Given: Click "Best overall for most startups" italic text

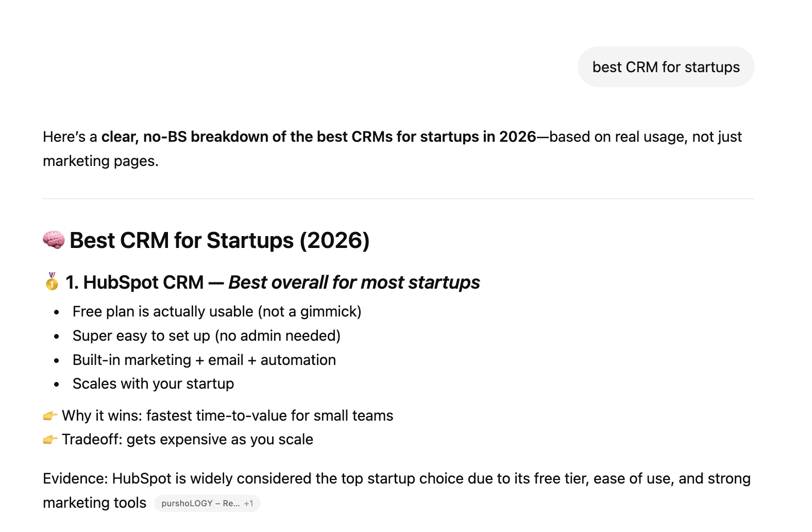Looking at the screenshot, I should coord(354,282).
